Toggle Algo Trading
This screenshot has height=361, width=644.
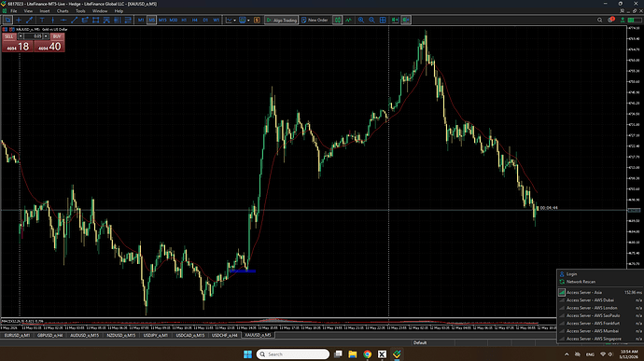pyautogui.click(x=281, y=20)
